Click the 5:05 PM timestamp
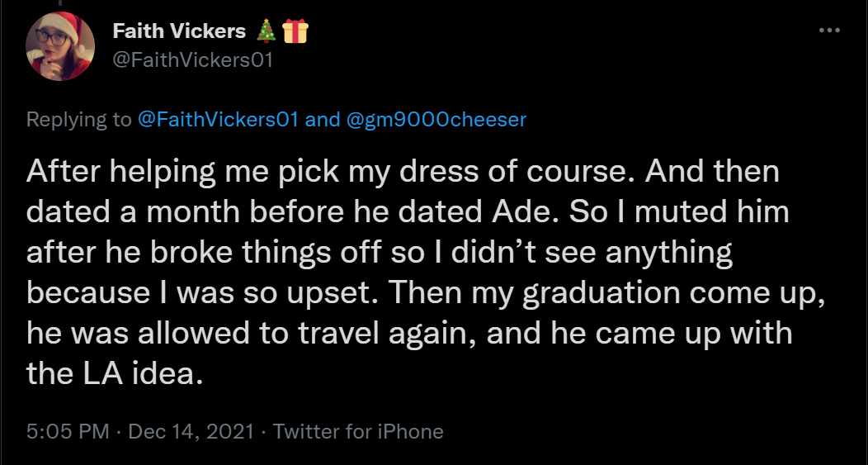The height and width of the screenshot is (465, 868). click(68, 431)
